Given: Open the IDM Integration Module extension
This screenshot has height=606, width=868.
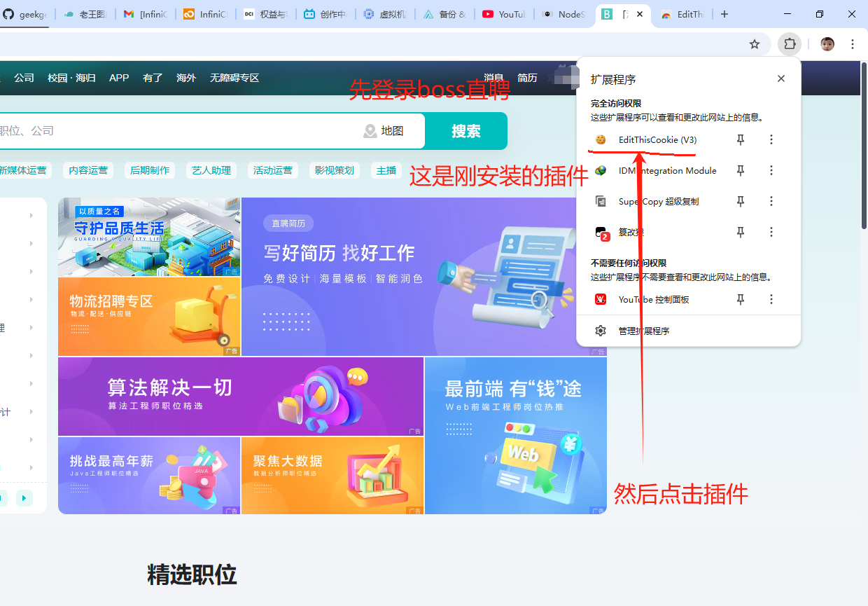Looking at the screenshot, I should [666, 171].
